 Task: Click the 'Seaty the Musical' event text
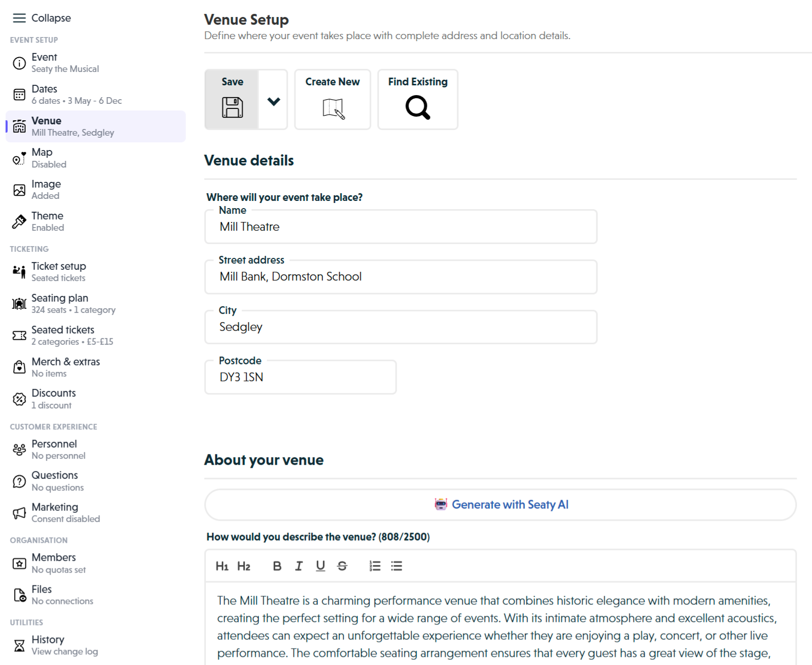coord(65,69)
